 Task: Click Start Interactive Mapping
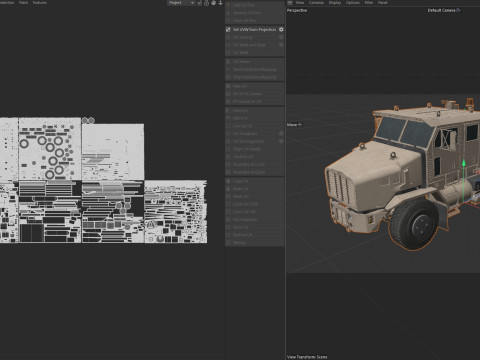pos(255,69)
